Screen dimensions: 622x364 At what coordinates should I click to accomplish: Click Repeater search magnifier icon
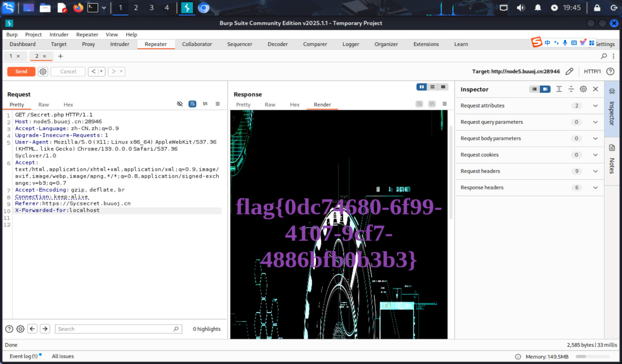coord(604,56)
